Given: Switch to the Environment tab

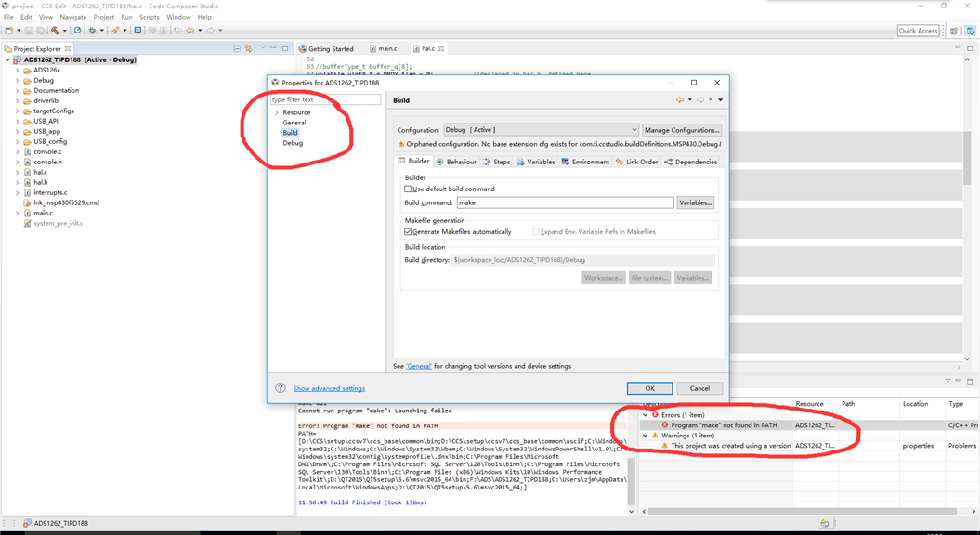Looking at the screenshot, I should (x=585, y=162).
